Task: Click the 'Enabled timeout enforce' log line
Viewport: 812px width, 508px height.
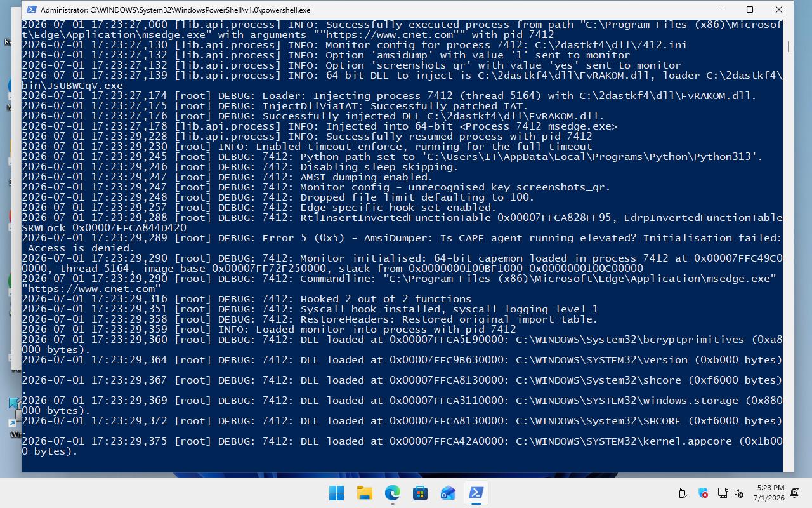Action: coord(307,147)
